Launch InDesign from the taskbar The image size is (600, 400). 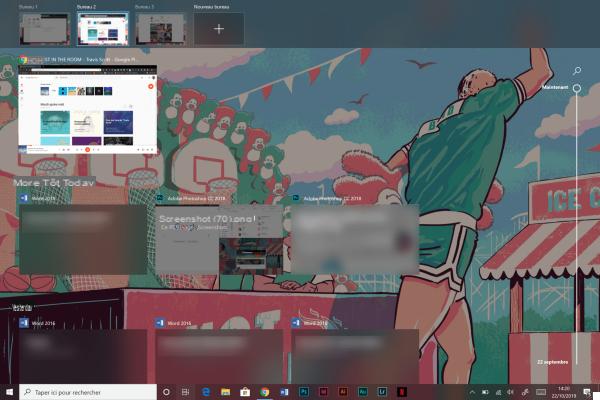[323, 392]
